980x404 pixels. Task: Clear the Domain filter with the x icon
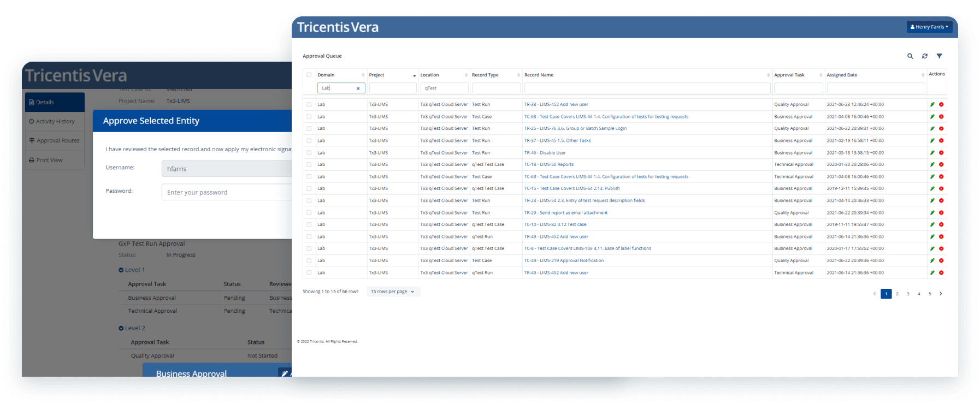pos(358,88)
